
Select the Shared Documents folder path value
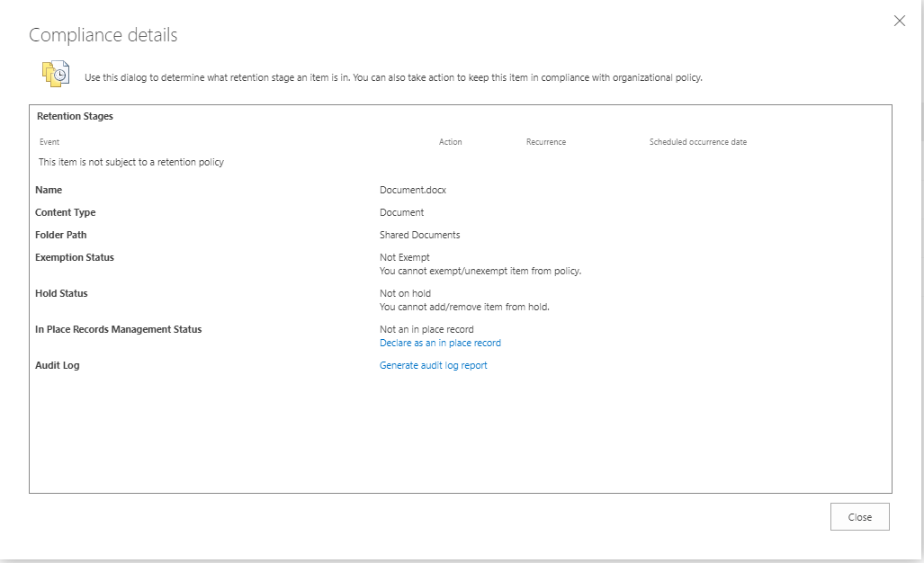click(419, 235)
